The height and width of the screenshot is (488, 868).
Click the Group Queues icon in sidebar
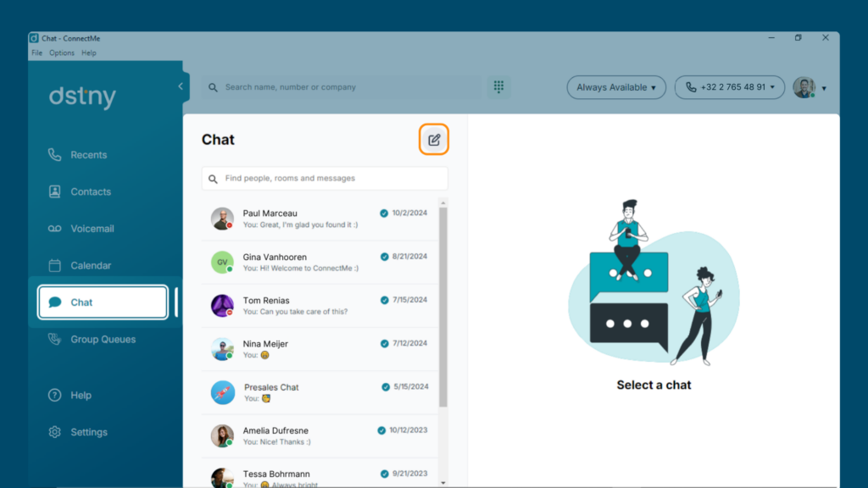point(54,339)
